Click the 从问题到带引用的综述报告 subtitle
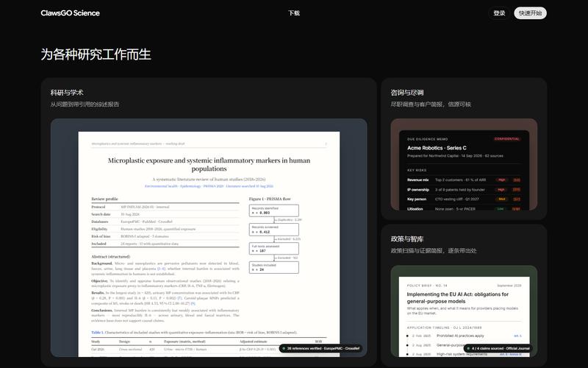The height and width of the screenshot is (368, 588). (85, 105)
